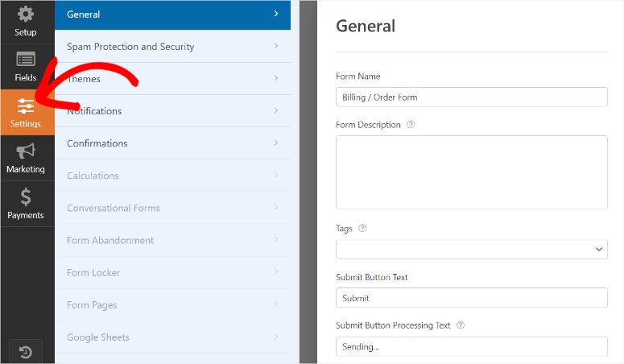
Task: Click the revision history icon
Action: 26,352
